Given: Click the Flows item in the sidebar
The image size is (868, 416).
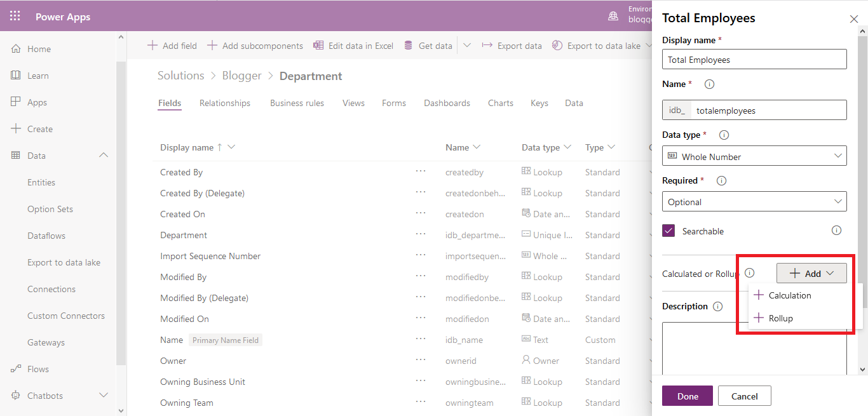Looking at the screenshot, I should [x=39, y=368].
